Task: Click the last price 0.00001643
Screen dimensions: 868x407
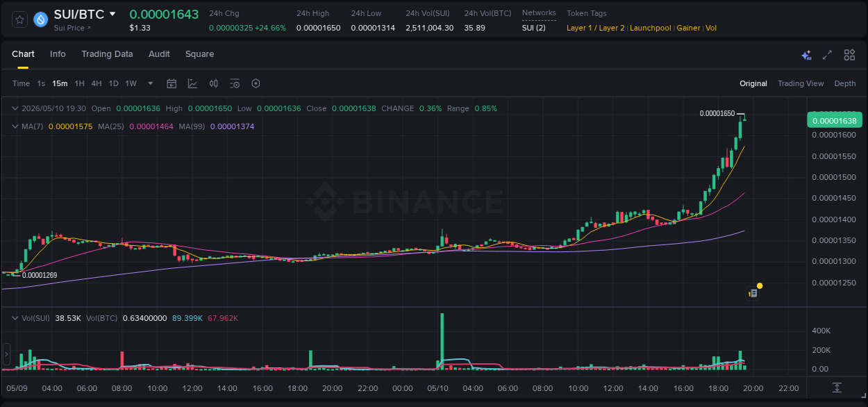Action: tap(164, 14)
